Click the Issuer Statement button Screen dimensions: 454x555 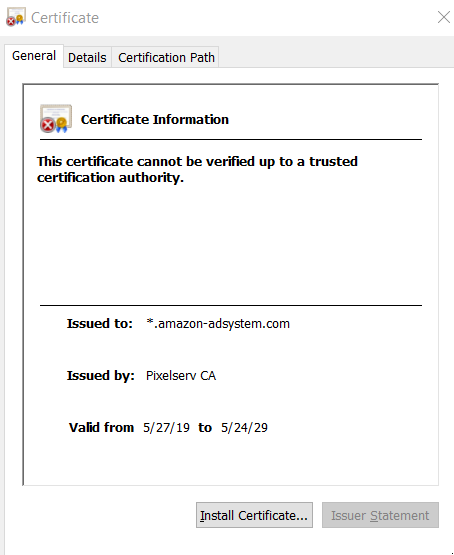(380, 515)
